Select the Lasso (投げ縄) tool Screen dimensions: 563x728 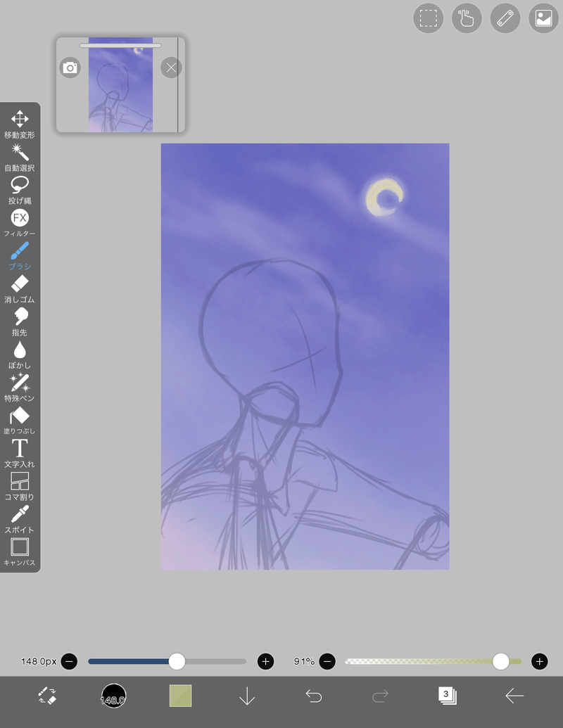pos(20,191)
